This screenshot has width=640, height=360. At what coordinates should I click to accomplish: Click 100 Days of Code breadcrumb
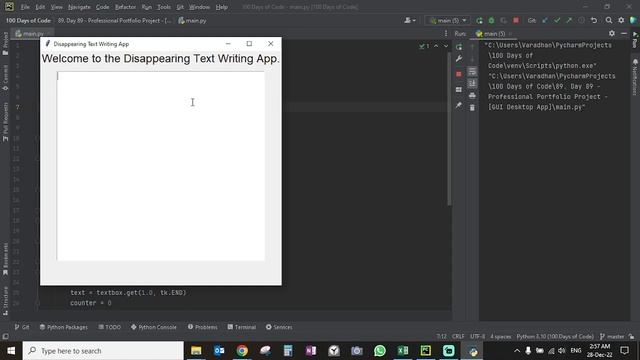click(28, 20)
